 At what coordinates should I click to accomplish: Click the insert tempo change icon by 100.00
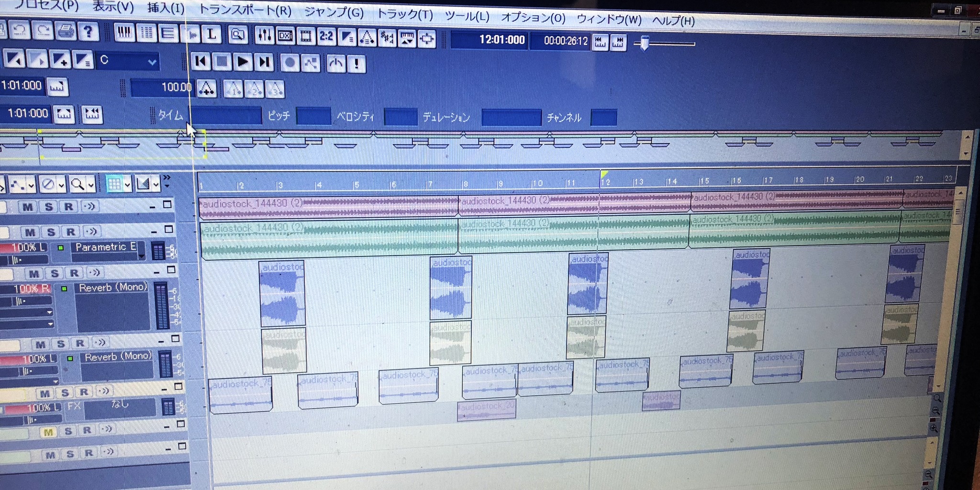(206, 88)
